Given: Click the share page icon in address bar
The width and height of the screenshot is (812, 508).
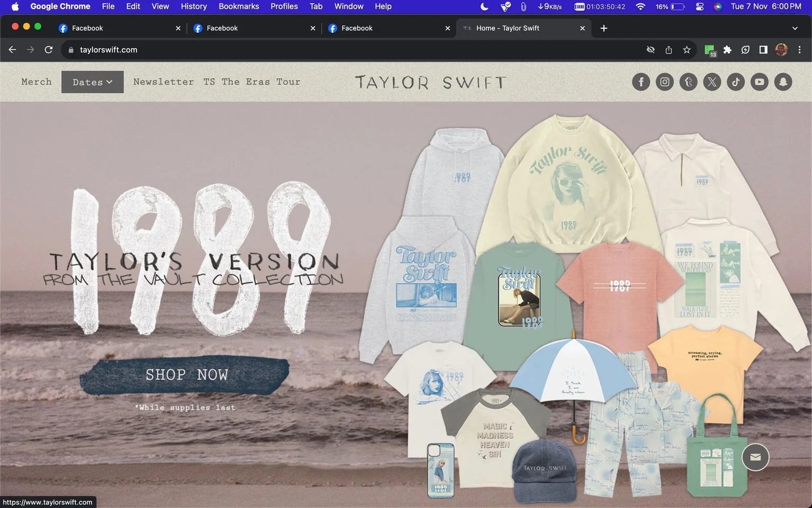Looking at the screenshot, I should click(x=669, y=50).
